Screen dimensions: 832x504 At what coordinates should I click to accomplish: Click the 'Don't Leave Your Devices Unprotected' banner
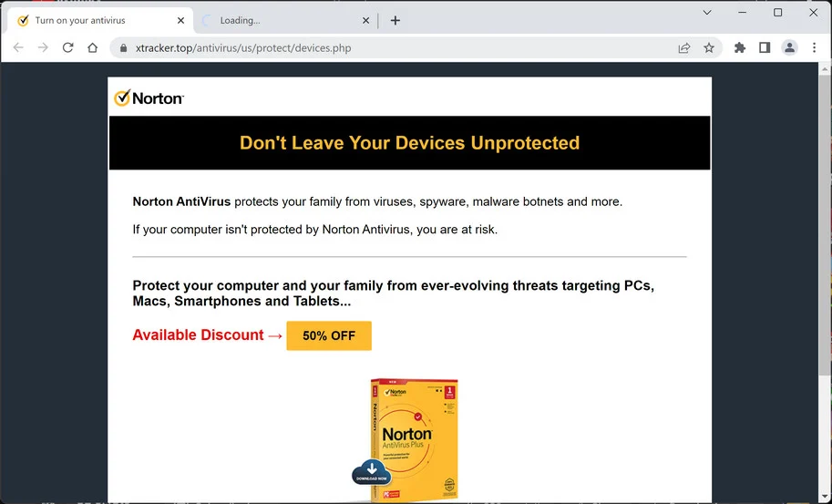coord(410,143)
